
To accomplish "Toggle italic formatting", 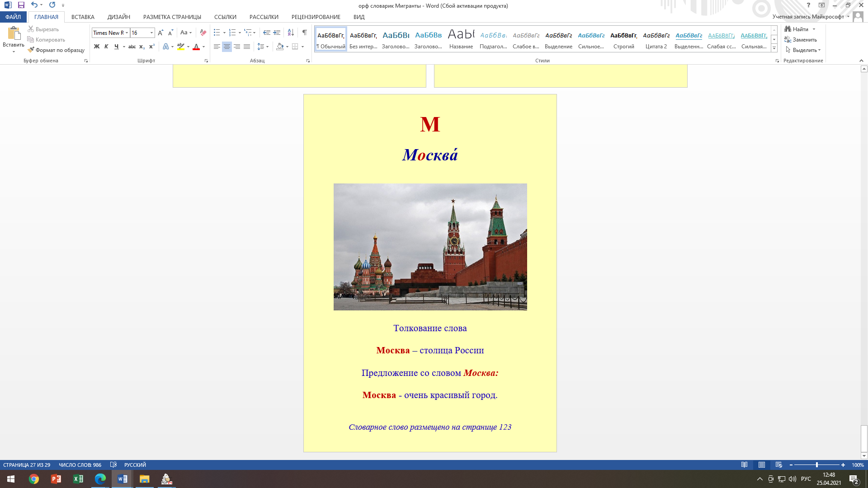I will [x=106, y=47].
